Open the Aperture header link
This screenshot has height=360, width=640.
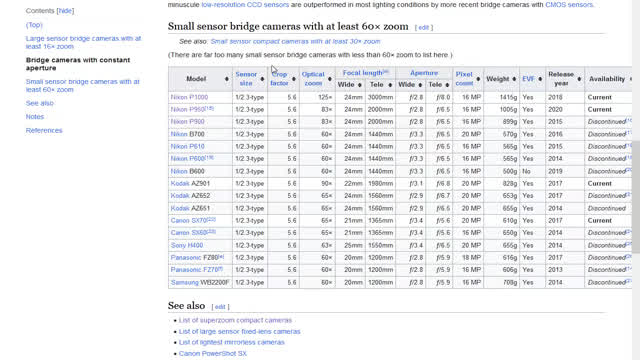(x=424, y=73)
